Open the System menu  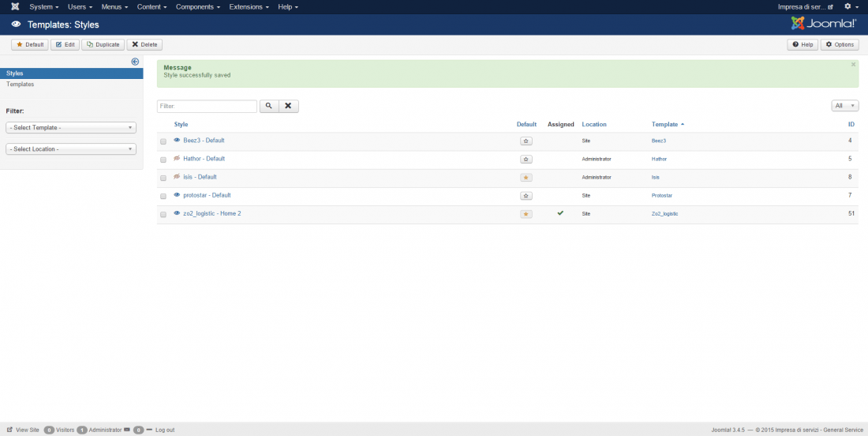pos(43,6)
